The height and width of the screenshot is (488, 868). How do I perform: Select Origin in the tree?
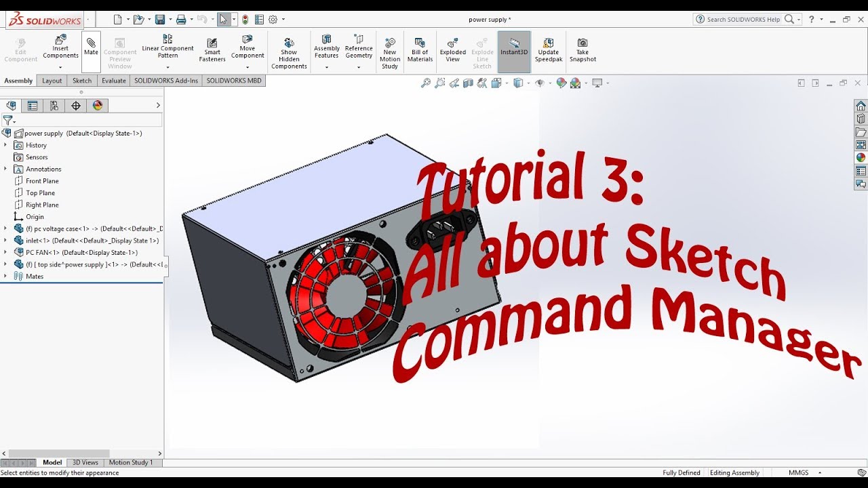(x=35, y=217)
